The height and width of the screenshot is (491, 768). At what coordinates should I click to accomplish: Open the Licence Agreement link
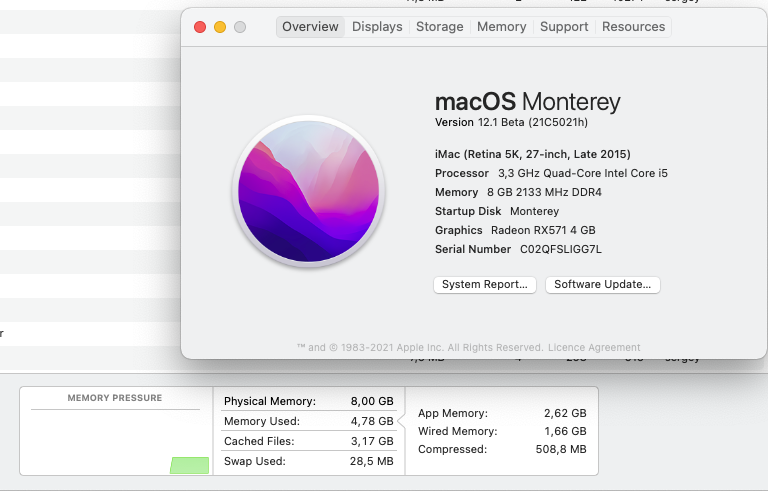tap(594, 347)
